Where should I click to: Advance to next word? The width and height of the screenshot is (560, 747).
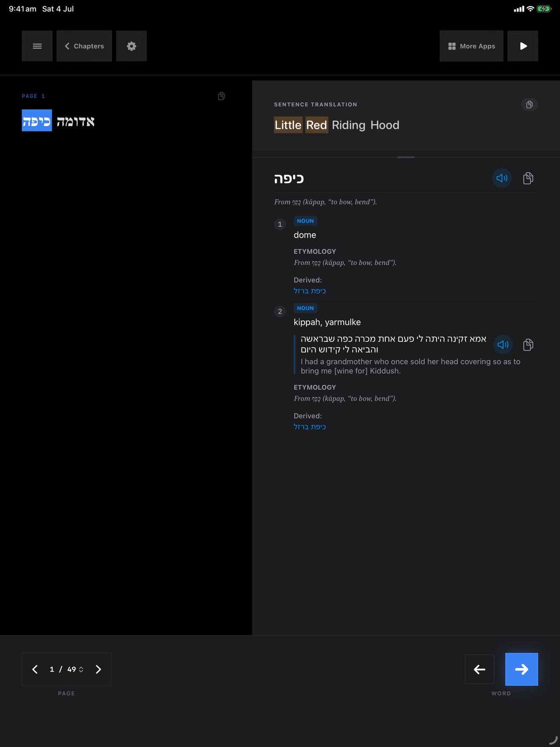click(521, 669)
